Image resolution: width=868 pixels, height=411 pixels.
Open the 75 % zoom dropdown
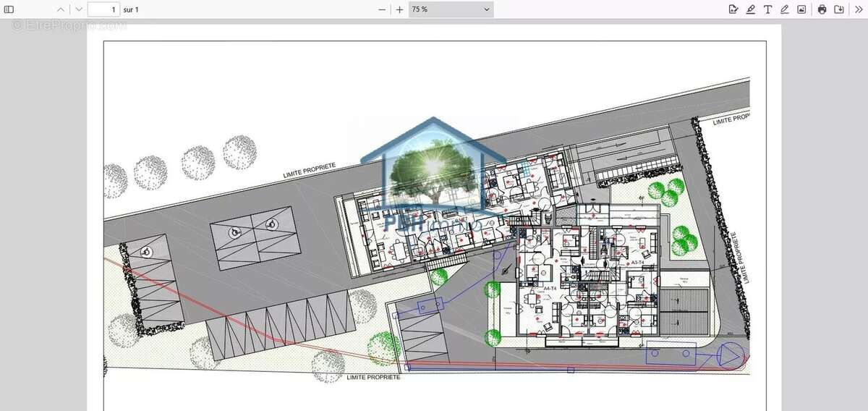click(451, 9)
